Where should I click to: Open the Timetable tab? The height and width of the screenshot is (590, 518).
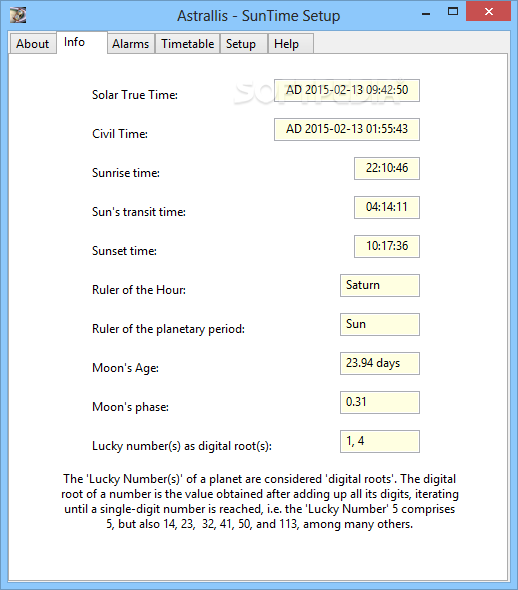pos(187,44)
